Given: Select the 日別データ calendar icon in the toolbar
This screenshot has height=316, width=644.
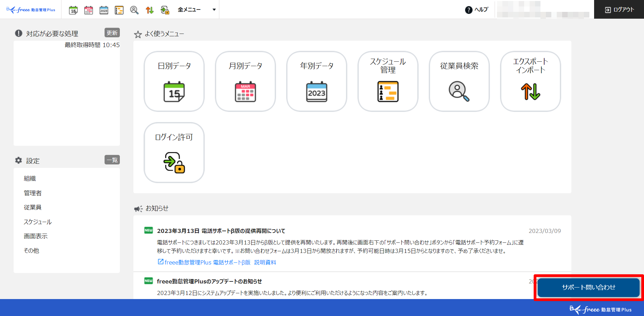Looking at the screenshot, I should pos(73,9).
